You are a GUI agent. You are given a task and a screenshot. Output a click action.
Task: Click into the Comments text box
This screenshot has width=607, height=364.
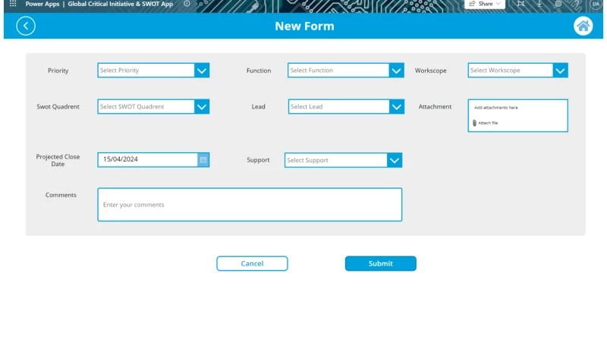click(x=250, y=205)
